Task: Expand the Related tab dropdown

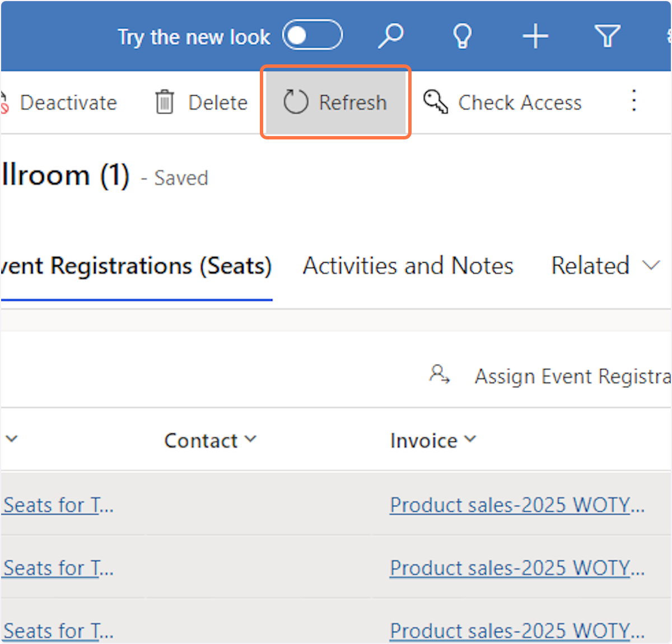Action: point(651,265)
